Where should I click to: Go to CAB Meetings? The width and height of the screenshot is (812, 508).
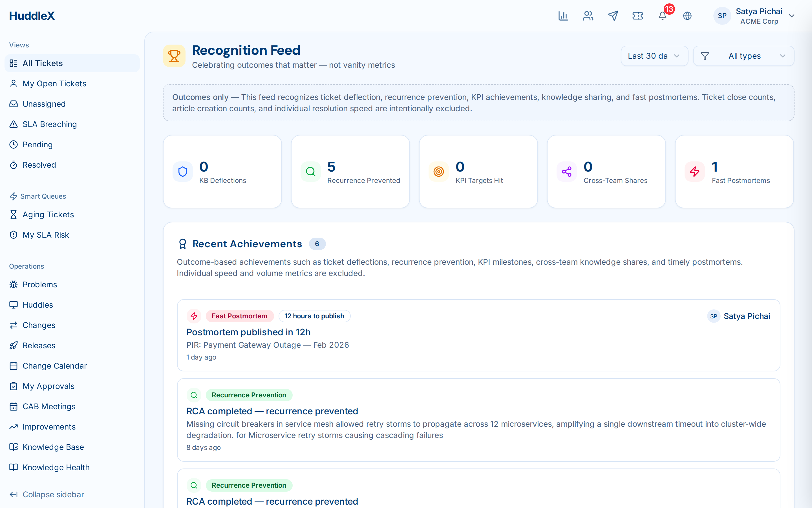click(72, 406)
